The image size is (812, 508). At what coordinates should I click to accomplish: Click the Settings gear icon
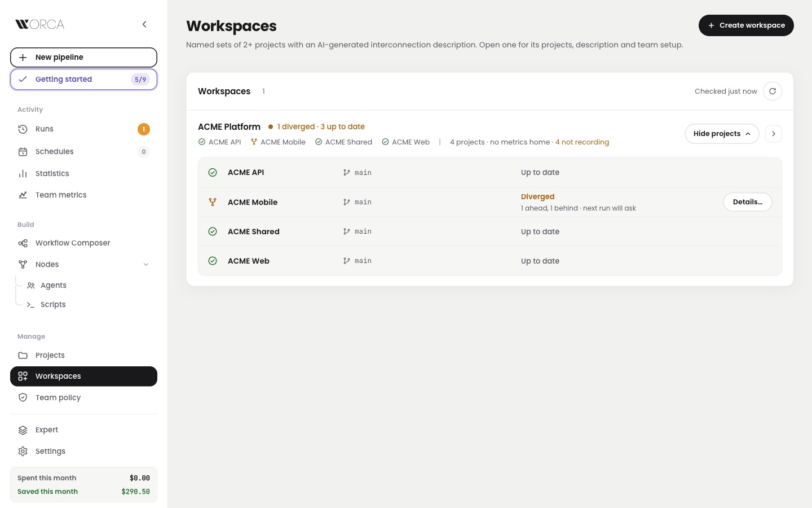click(23, 452)
